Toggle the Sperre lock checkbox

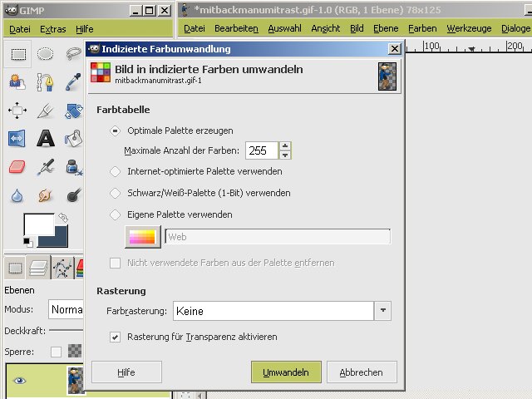(56, 352)
